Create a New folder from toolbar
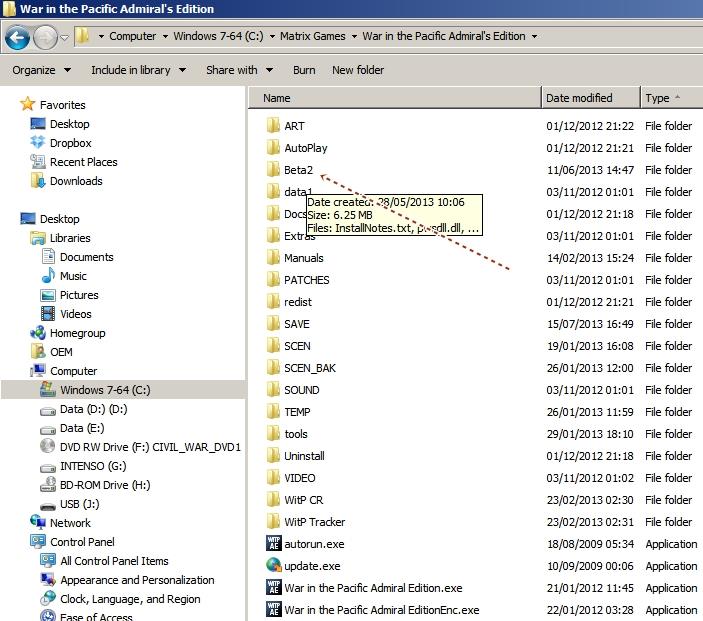The image size is (703, 621). (x=358, y=70)
